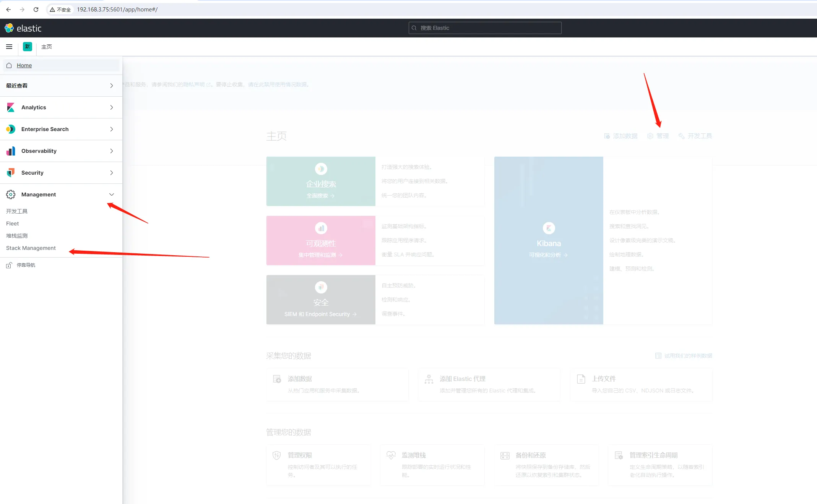This screenshot has height=504, width=817.
Task: Open Fleet in Management menu
Action: click(x=13, y=224)
